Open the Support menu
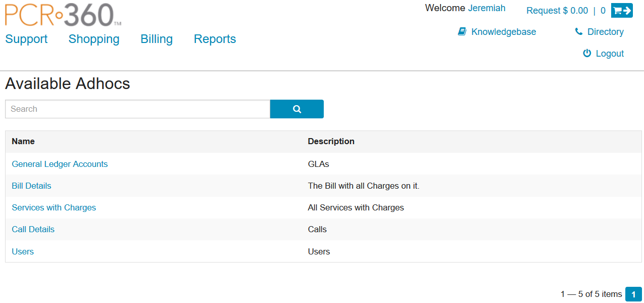This screenshot has width=644, height=303. [26, 39]
